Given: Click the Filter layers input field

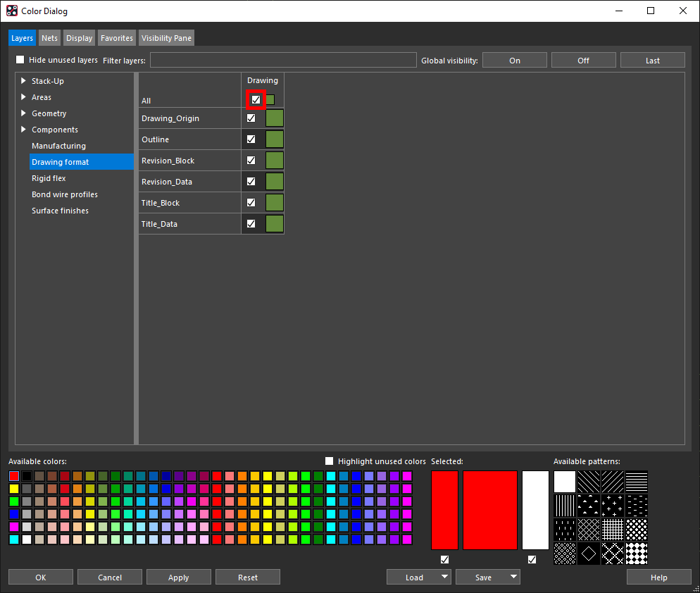Looking at the screenshot, I should 283,60.
